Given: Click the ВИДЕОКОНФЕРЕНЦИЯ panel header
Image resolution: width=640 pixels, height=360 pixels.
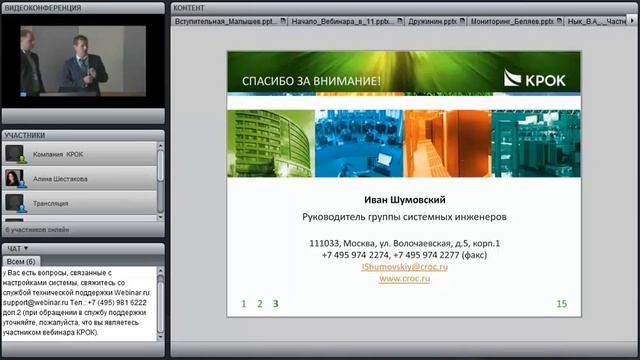Looking at the screenshot, I should (x=83, y=8).
